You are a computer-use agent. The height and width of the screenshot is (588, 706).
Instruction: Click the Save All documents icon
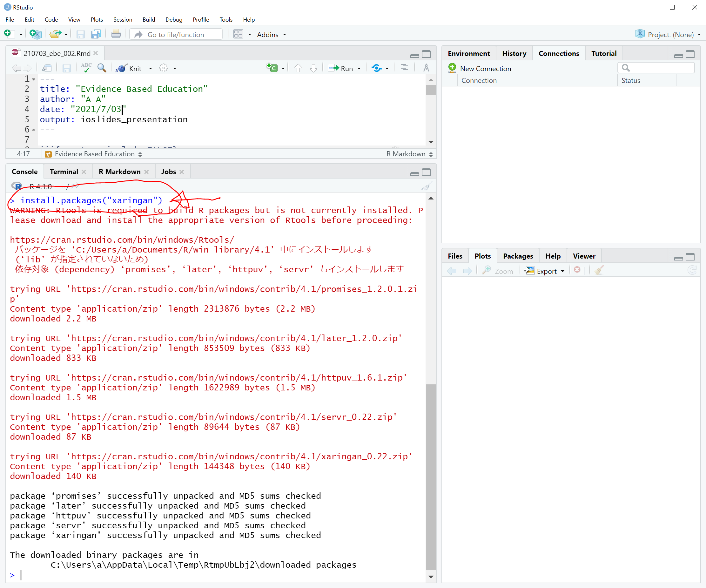[96, 34]
